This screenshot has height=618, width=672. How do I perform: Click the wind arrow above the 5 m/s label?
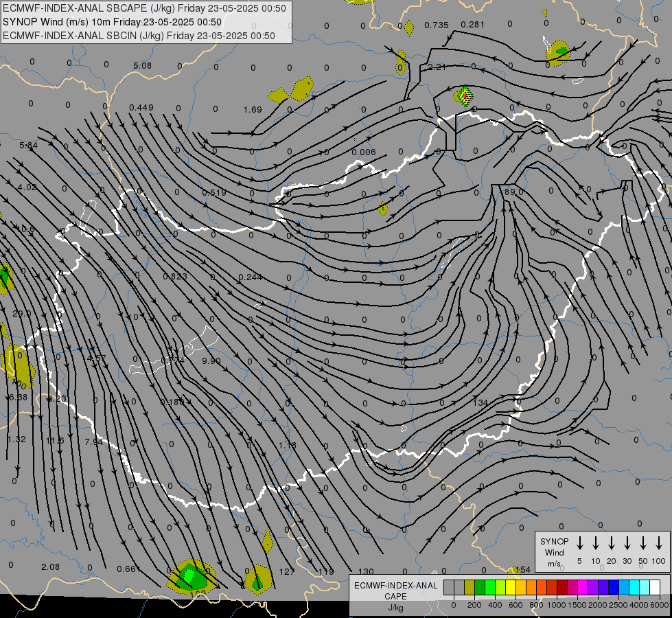(579, 543)
